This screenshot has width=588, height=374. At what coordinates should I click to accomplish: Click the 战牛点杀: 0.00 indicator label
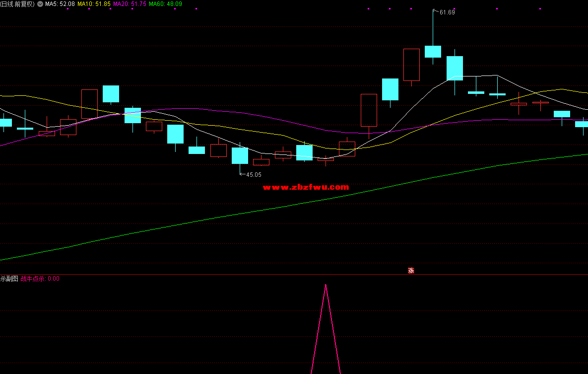[40, 279]
